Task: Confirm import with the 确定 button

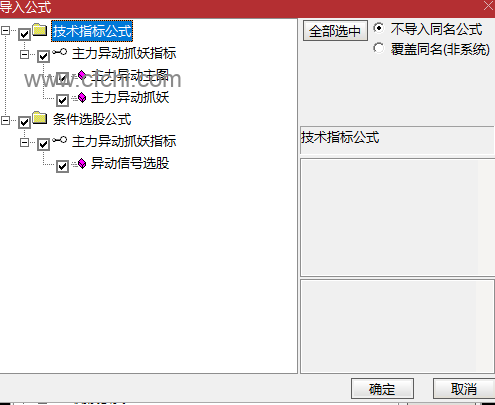Action: click(x=382, y=389)
